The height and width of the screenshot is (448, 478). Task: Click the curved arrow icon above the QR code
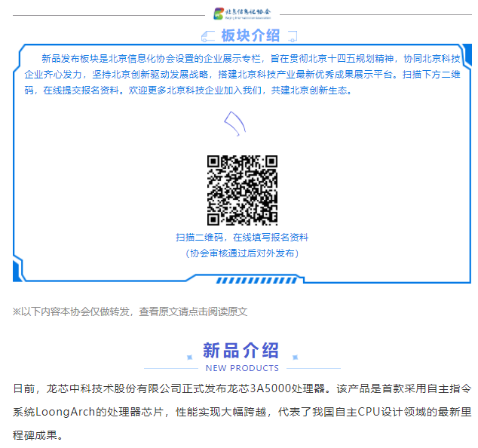235,124
